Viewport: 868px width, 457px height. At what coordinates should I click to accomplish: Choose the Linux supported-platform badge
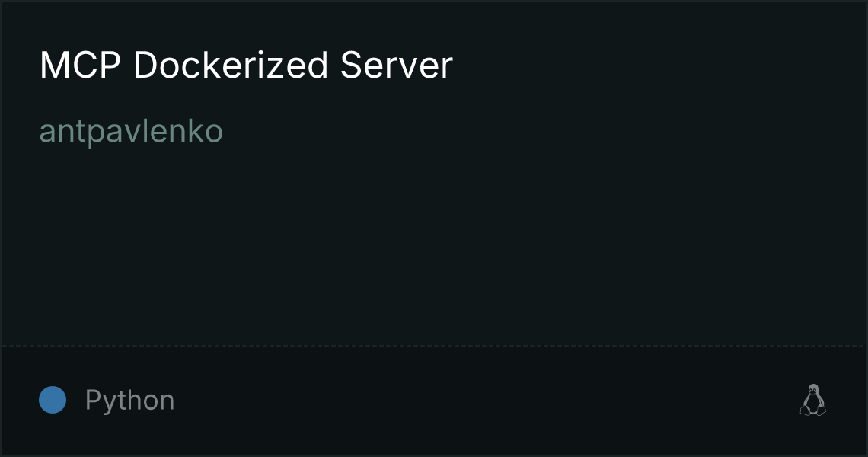(x=812, y=400)
